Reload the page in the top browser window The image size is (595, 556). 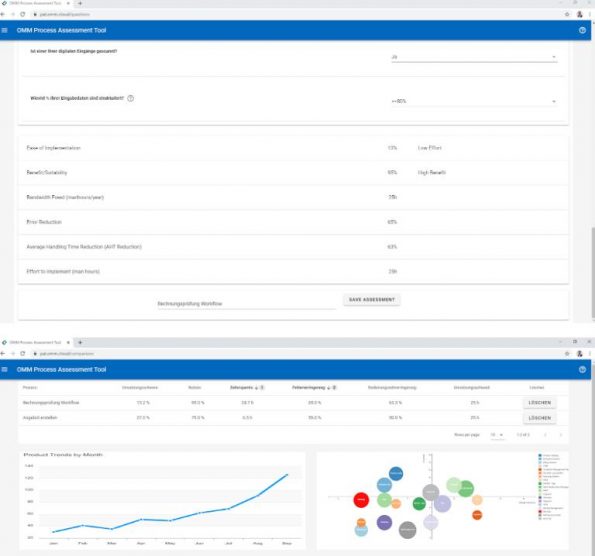pos(23,14)
